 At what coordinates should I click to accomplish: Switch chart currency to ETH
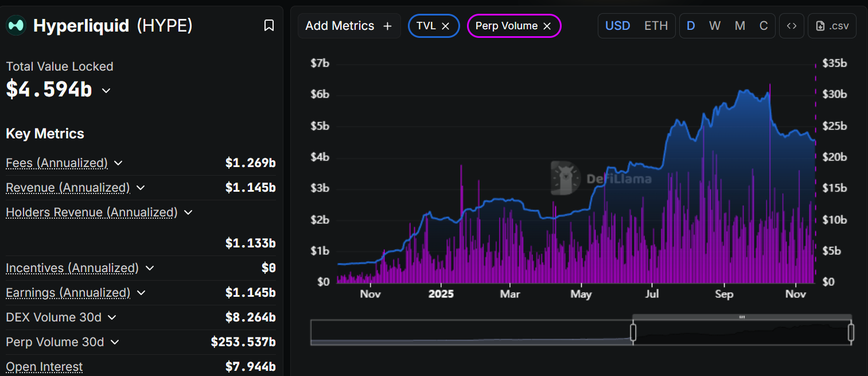(656, 26)
